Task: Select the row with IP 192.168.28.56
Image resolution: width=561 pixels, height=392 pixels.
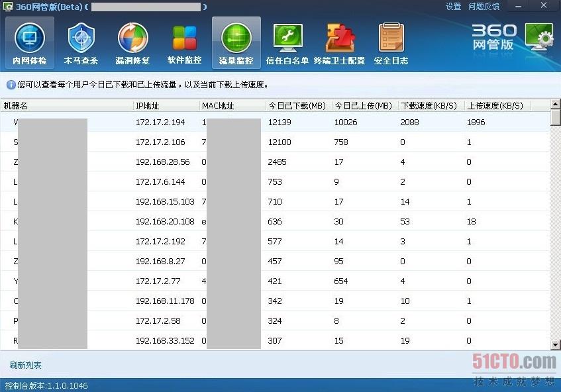Action: point(275,162)
